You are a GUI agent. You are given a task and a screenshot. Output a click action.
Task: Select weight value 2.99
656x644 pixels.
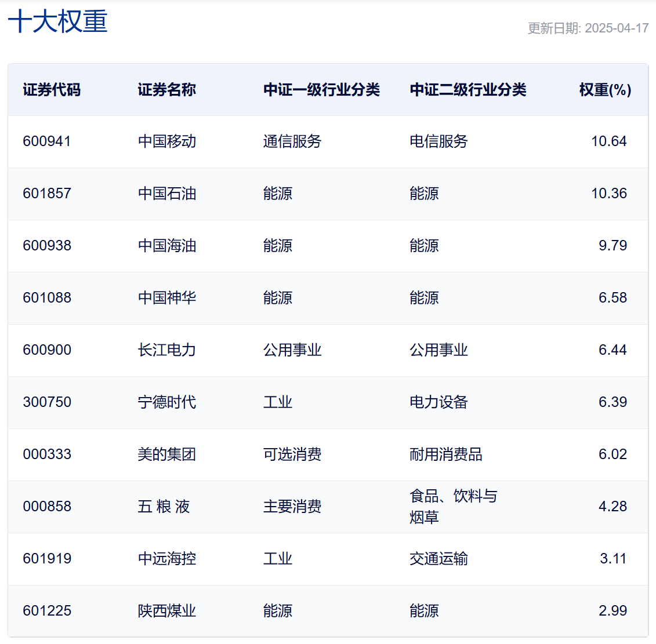tap(612, 611)
